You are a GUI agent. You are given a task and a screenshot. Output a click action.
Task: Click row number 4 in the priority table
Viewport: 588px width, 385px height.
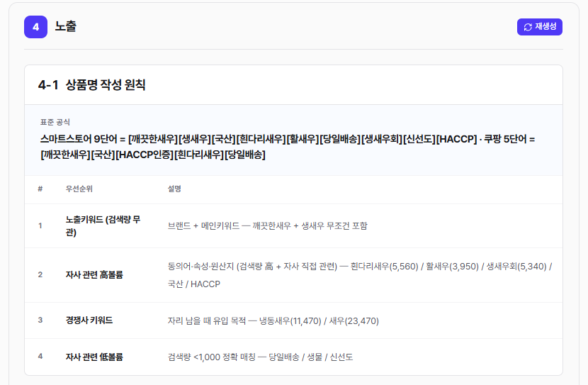coord(40,357)
